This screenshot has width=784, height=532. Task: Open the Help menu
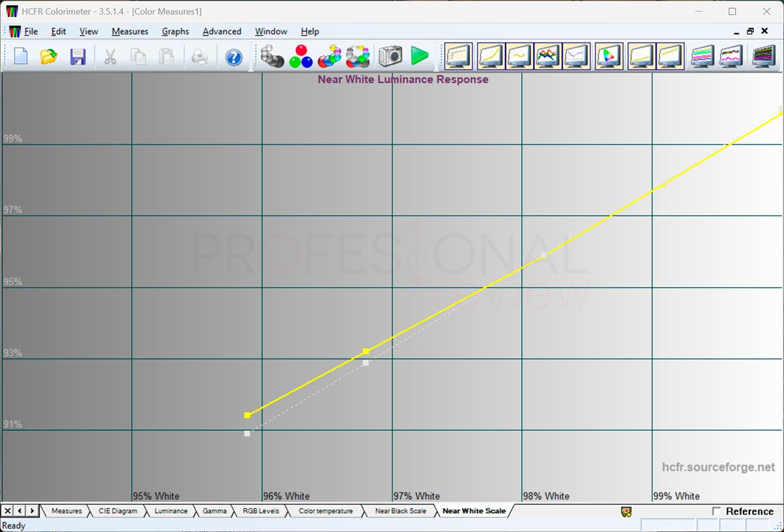310,31
